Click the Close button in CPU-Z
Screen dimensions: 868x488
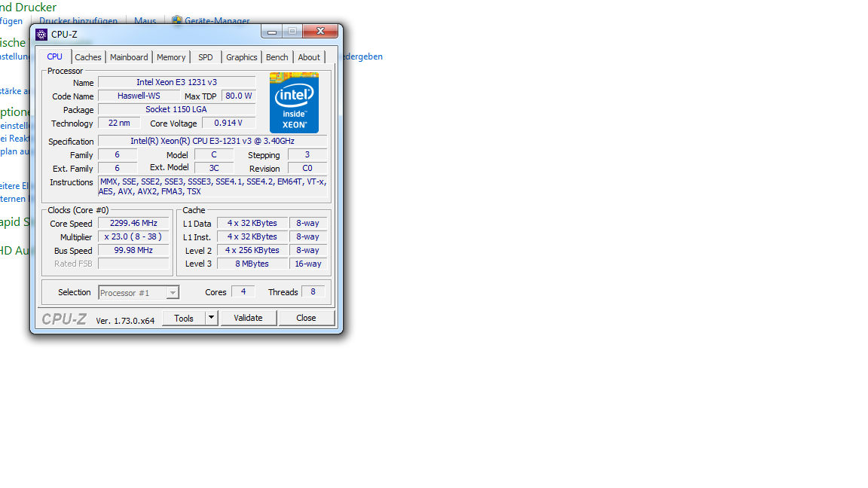(306, 318)
